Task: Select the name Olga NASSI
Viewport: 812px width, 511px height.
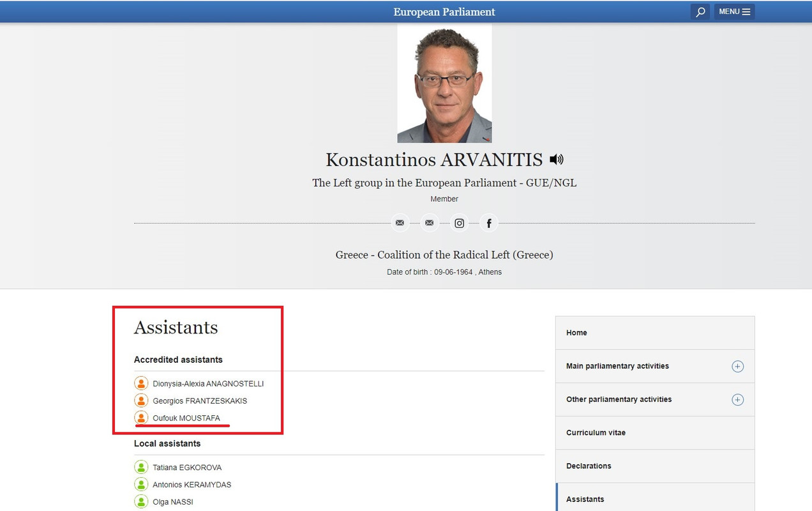Action: pos(173,502)
